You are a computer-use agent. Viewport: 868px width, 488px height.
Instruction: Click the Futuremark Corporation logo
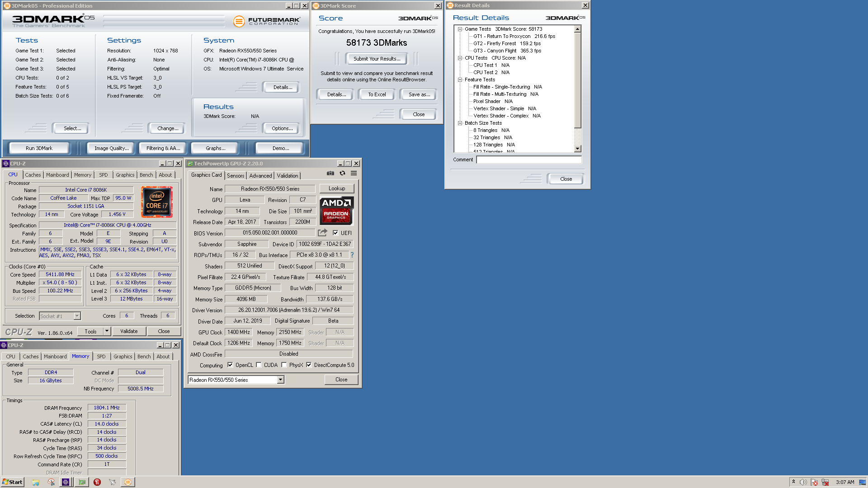(x=266, y=21)
